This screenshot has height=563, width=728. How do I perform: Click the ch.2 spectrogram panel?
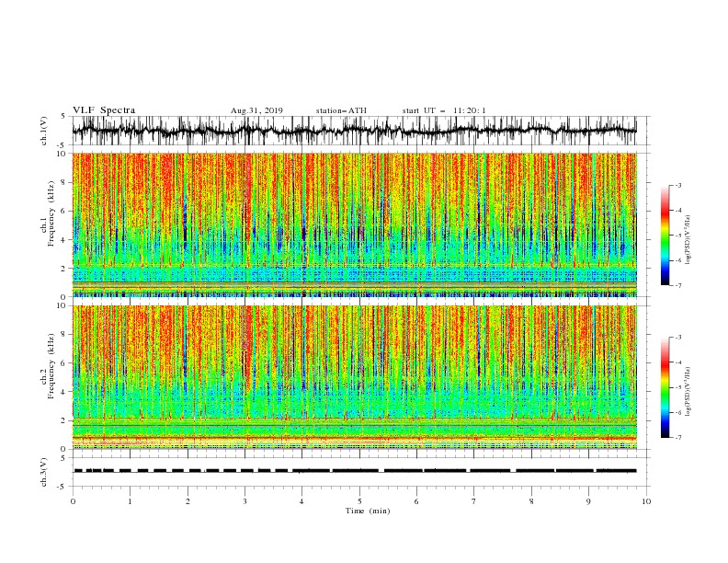tap(355, 377)
